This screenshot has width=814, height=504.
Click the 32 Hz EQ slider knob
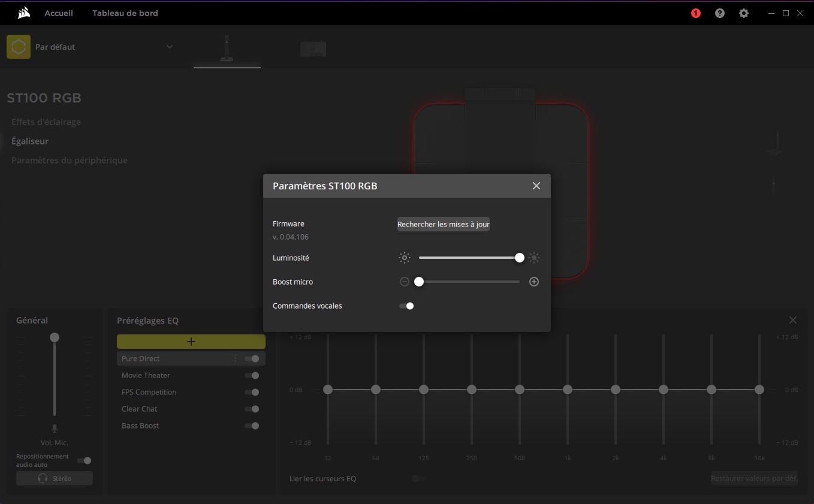point(328,390)
